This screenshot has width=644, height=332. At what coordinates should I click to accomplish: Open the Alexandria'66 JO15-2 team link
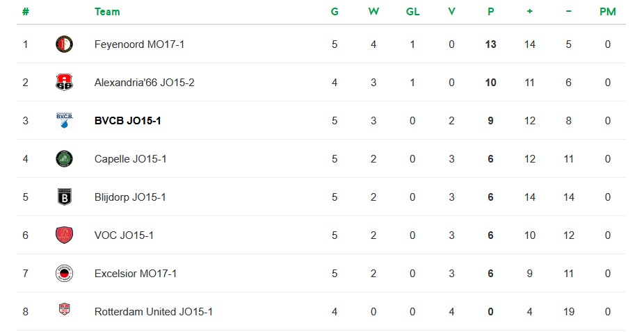pyautogui.click(x=144, y=83)
